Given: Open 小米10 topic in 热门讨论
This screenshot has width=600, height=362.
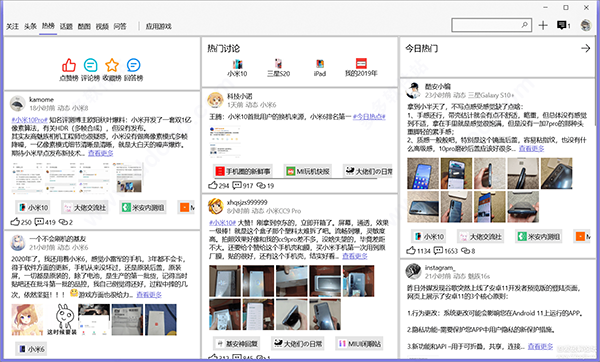Looking at the screenshot, I should point(237,68).
